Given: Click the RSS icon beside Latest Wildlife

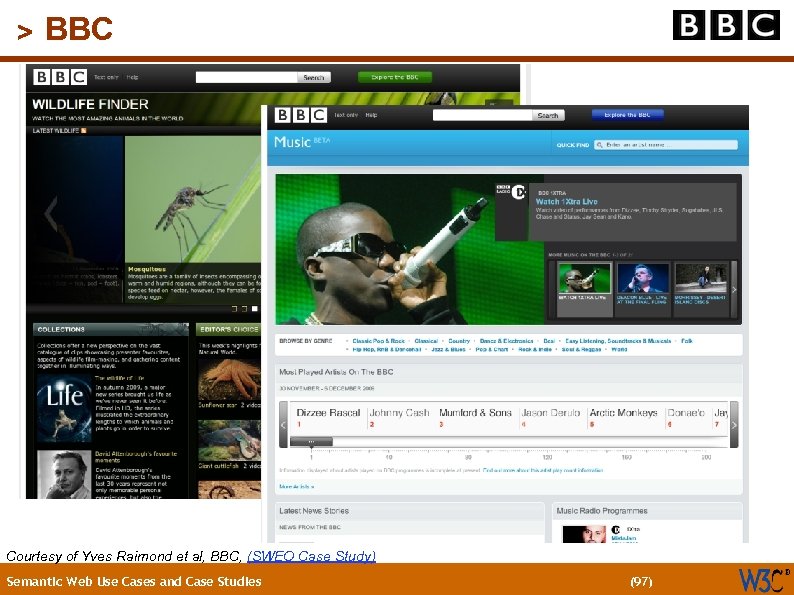Looking at the screenshot, I should point(84,131).
